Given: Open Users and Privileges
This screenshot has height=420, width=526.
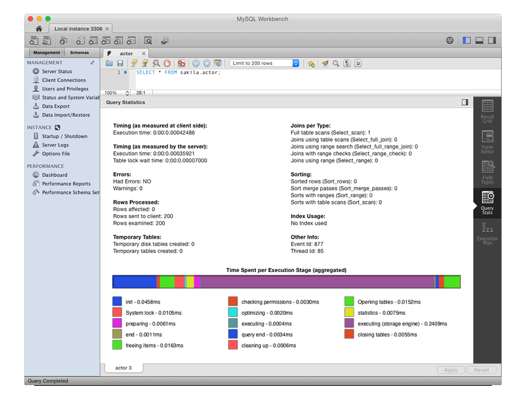Looking at the screenshot, I should coord(65,89).
